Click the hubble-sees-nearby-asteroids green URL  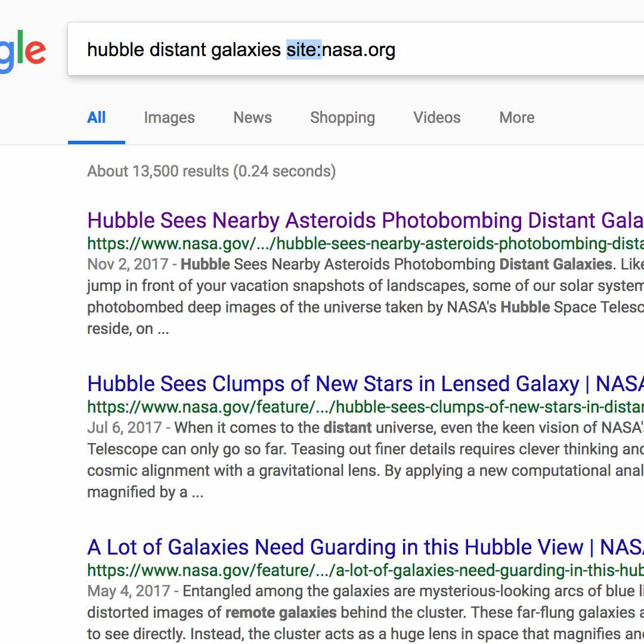point(366,243)
